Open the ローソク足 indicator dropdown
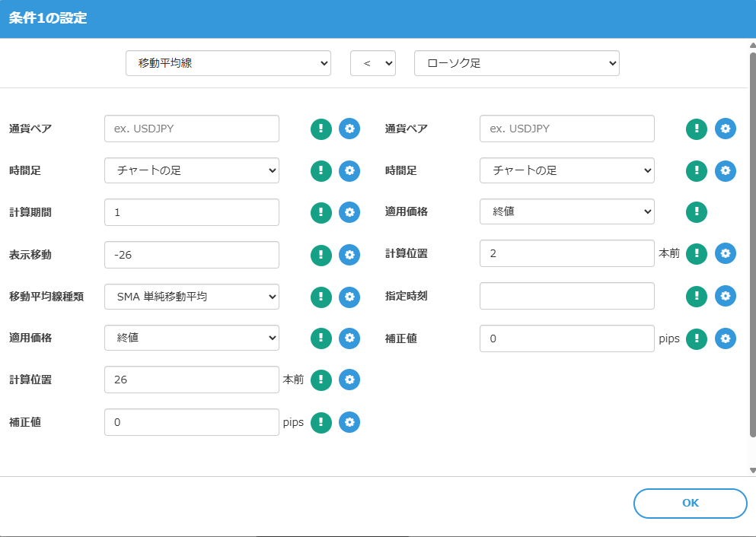This screenshot has height=537, width=756. coord(516,64)
